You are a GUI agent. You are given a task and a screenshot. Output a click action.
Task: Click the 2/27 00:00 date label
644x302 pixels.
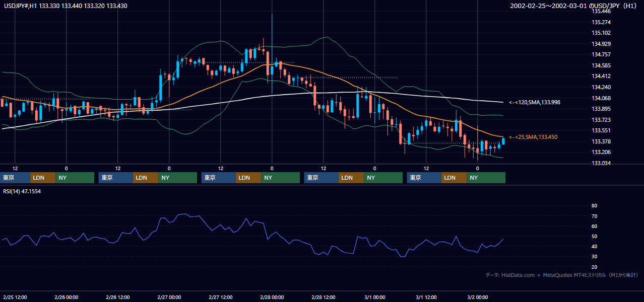click(169, 297)
